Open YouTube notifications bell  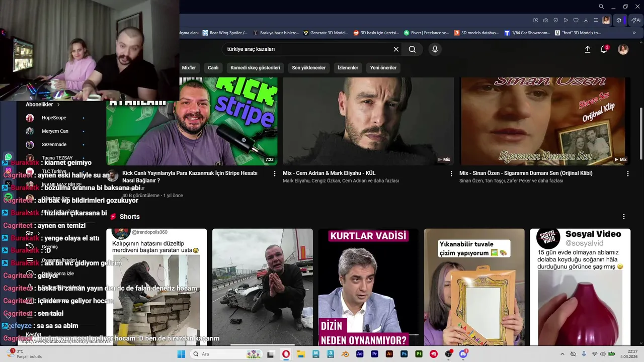click(x=604, y=49)
